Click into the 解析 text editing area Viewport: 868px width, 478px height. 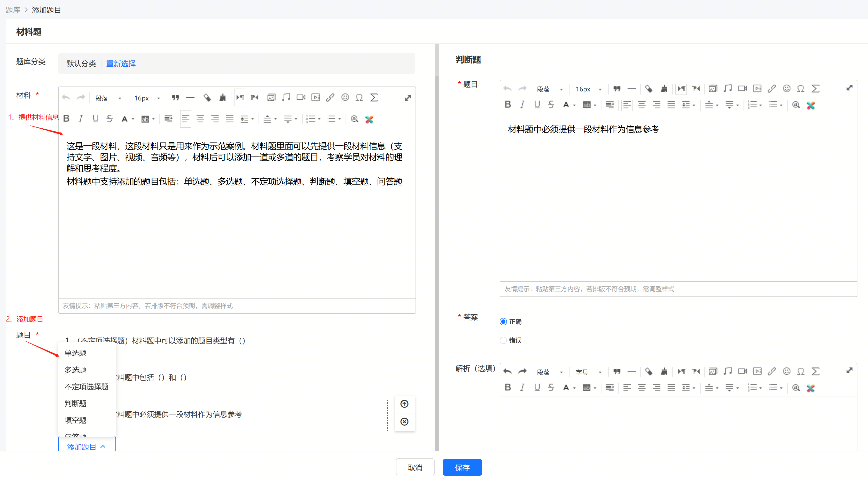[x=678, y=424]
